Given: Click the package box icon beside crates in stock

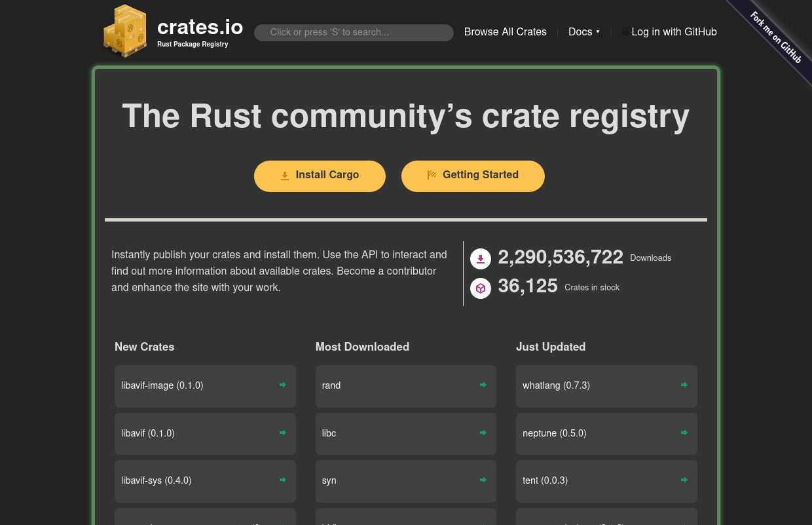Looking at the screenshot, I should 481,288.
